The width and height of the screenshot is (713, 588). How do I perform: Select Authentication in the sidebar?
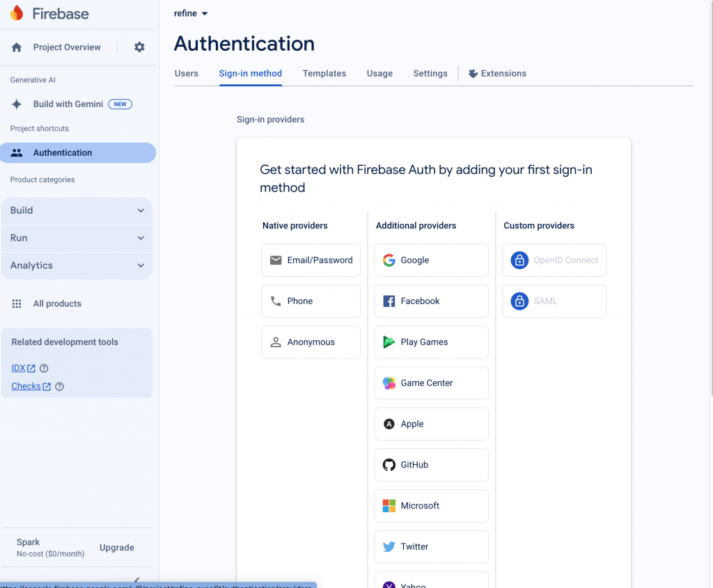point(78,152)
